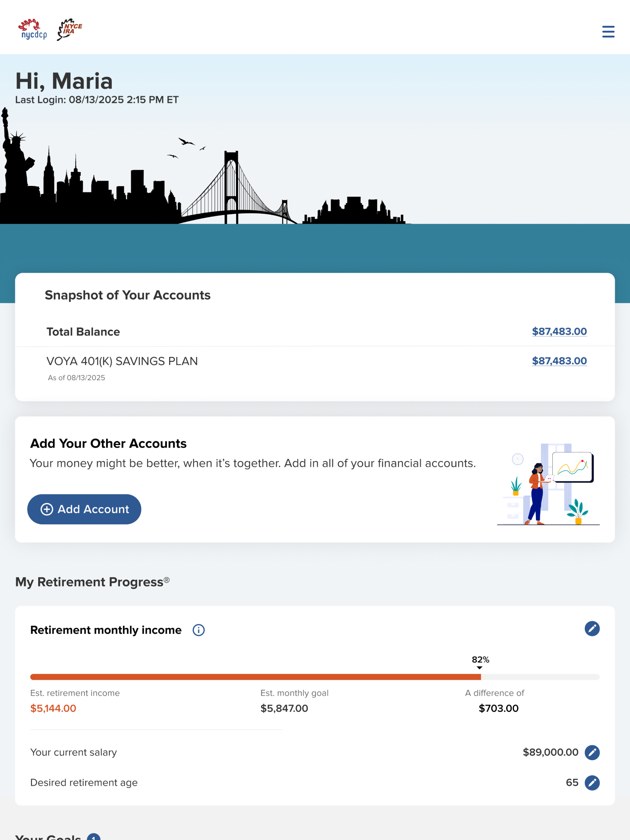Click the nycdcp logo

coord(32,29)
